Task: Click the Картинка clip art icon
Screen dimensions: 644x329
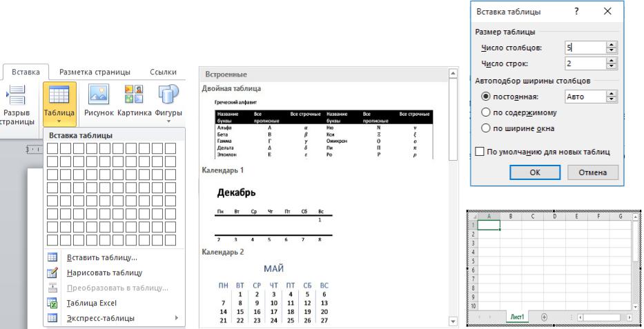Action: point(134,94)
